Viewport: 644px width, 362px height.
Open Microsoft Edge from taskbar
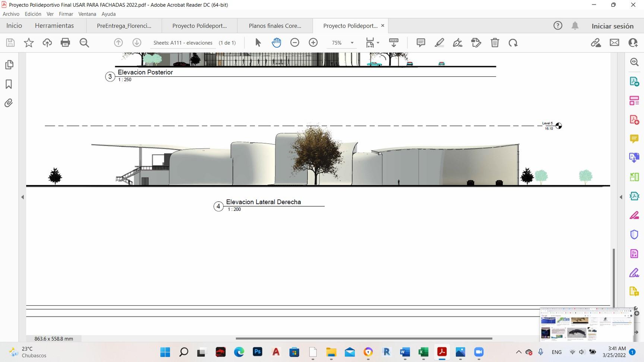239,352
